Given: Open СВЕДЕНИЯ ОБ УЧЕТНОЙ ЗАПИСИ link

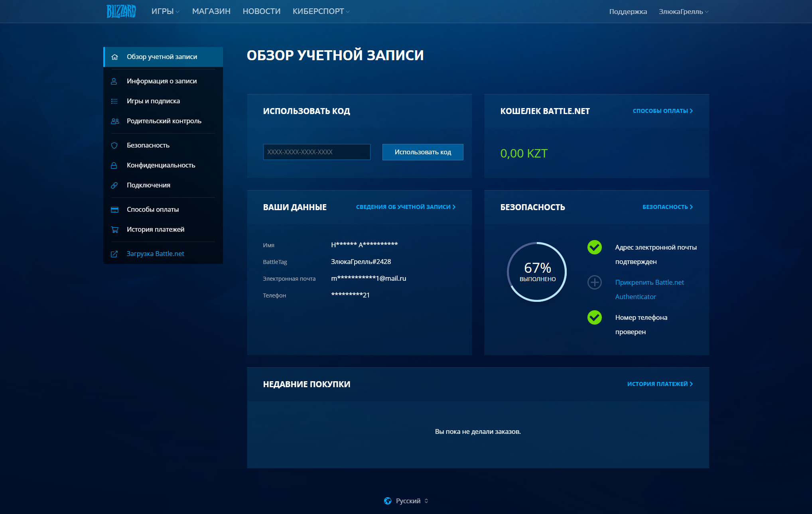Looking at the screenshot, I should click(406, 207).
